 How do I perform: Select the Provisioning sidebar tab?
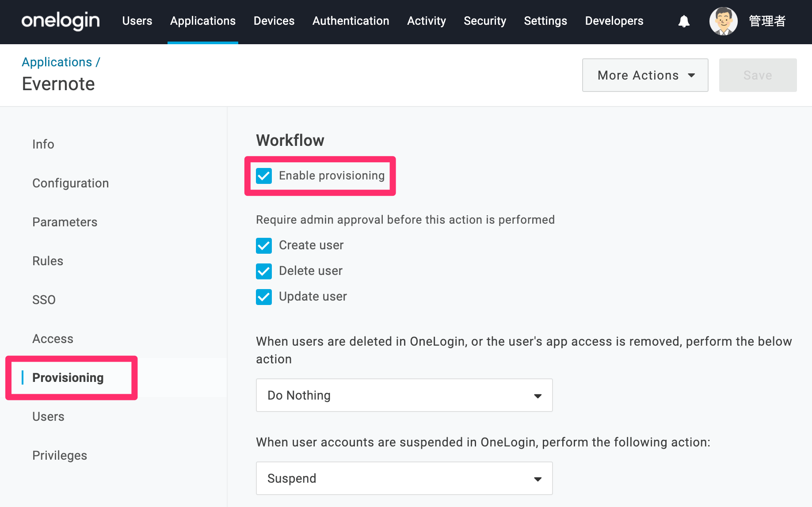click(x=68, y=377)
